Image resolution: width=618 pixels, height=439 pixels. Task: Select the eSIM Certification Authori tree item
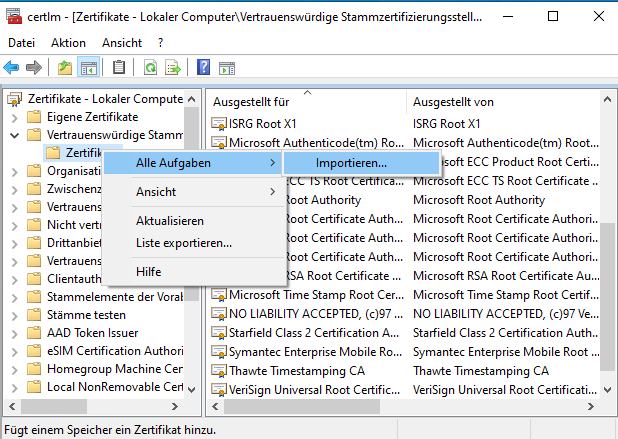pyautogui.click(x=115, y=351)
